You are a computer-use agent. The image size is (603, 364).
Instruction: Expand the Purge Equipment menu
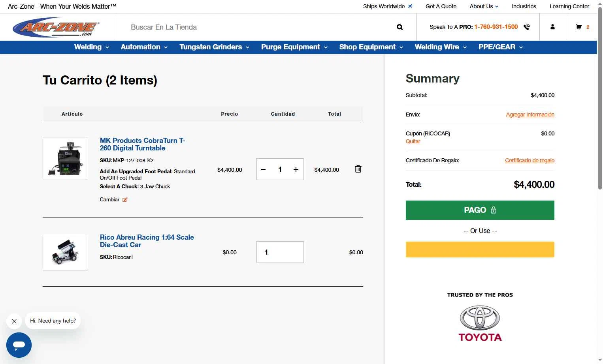[294, 47]
